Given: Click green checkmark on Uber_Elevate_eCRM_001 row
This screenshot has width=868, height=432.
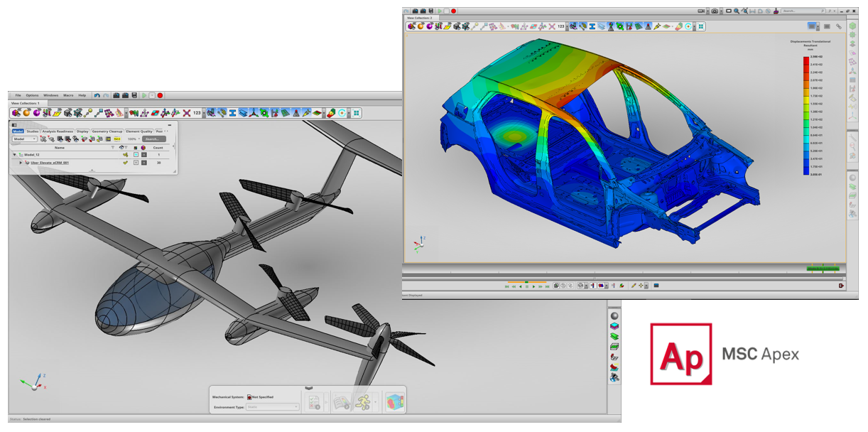Looking at the screenshot, I should (x=126, y=163).
